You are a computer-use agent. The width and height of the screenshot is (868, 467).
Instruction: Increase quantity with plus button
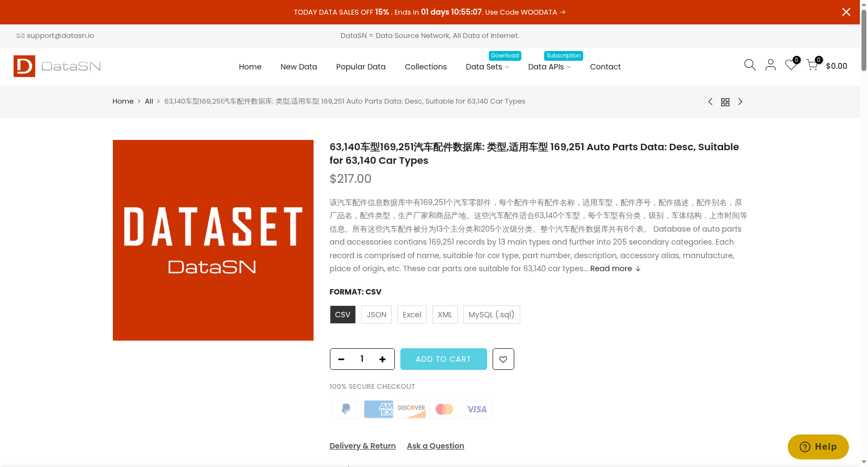coord(382,359)
